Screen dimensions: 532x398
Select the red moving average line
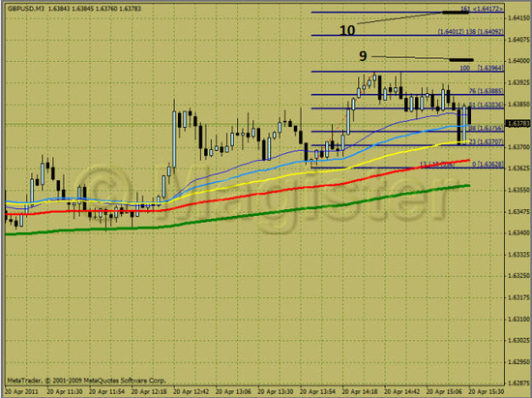pos(238,198)
